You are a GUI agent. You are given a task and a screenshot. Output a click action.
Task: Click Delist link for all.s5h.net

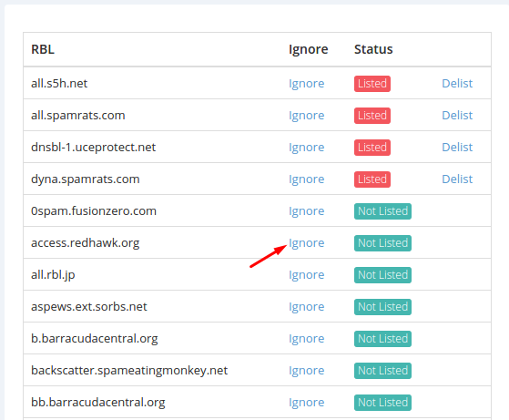[x=457, y=84]
